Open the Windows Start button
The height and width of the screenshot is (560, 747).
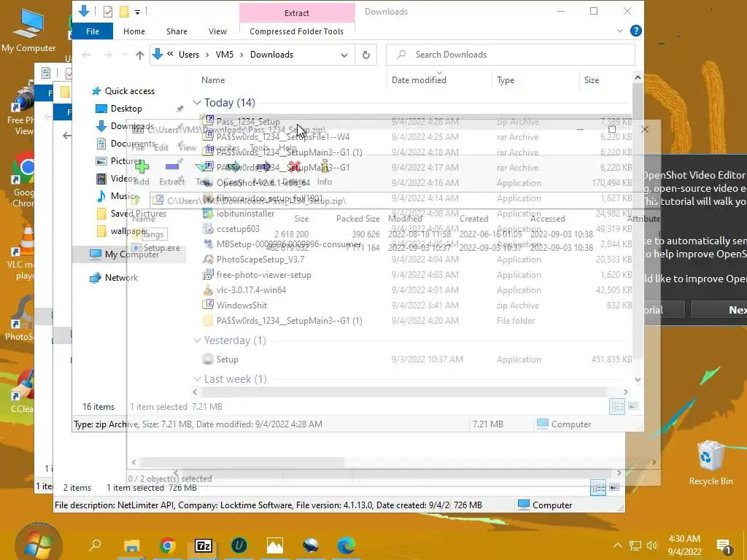click(38, 542)
